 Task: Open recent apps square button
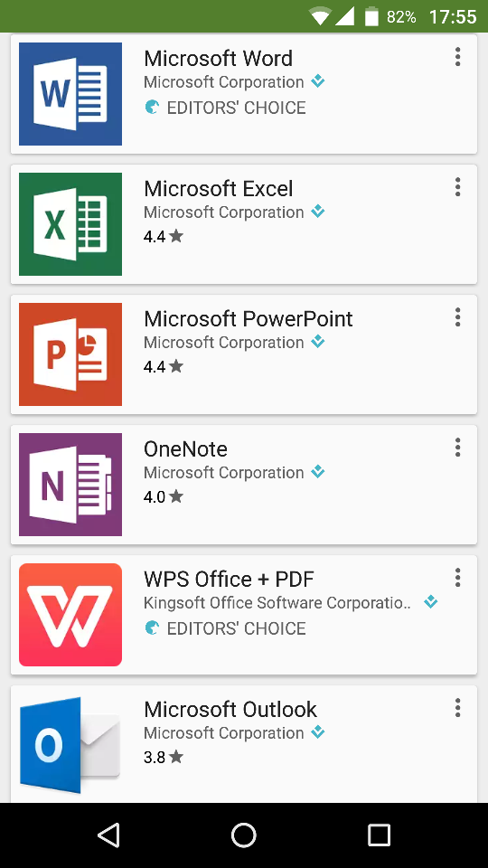coord(379,835)
